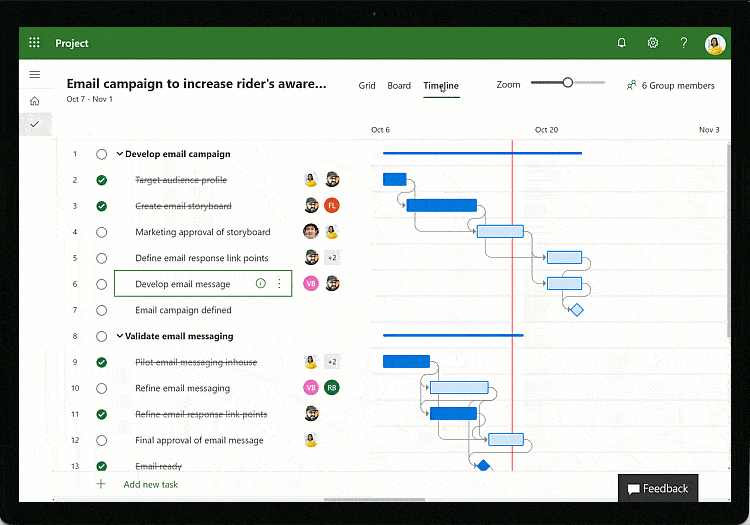Click the group members people icon
This screenshot has width=750, height=525.
pos(631,86)
